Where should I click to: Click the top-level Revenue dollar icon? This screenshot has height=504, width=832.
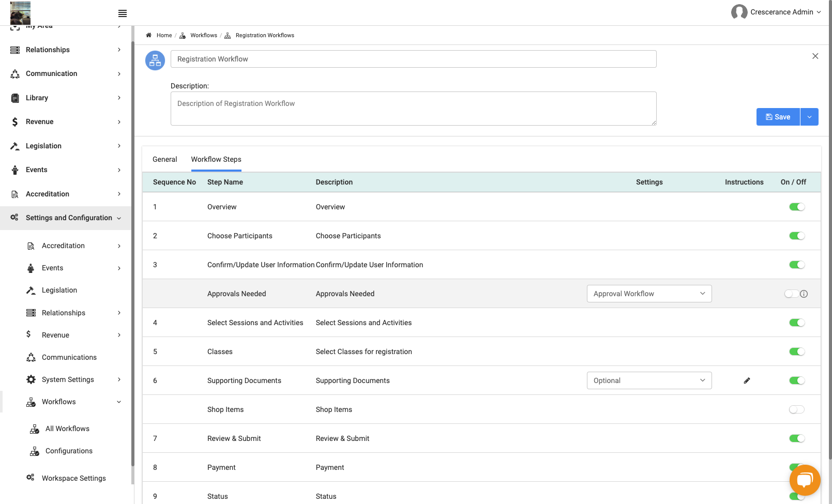coord(15,122)
